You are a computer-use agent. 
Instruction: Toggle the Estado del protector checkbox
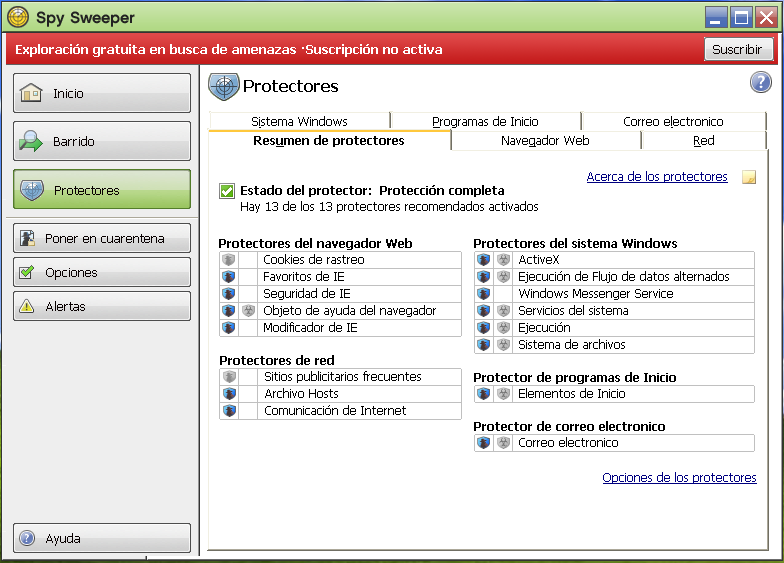[x=227, y=191]
